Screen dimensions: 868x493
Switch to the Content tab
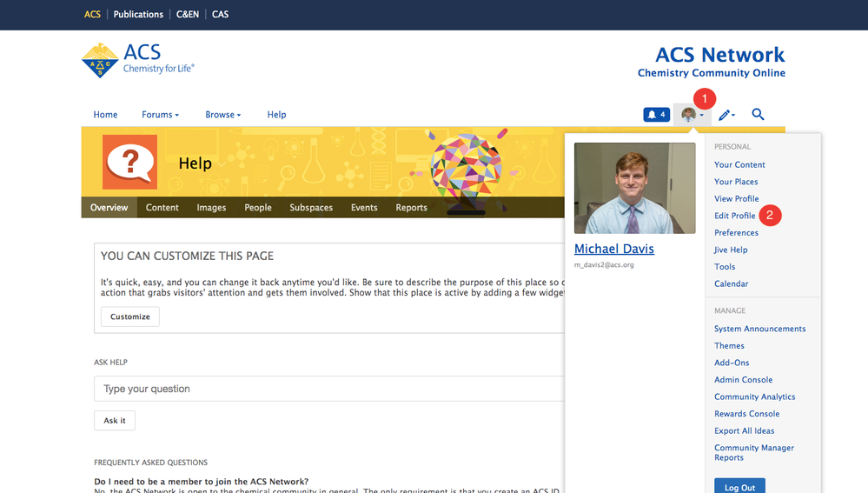click(162, 208)
